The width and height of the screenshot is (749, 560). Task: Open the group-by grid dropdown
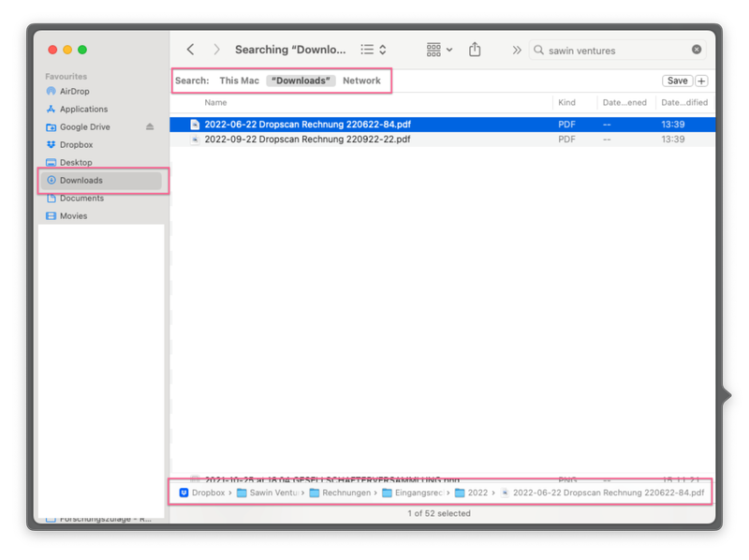[x=439, y=50]
